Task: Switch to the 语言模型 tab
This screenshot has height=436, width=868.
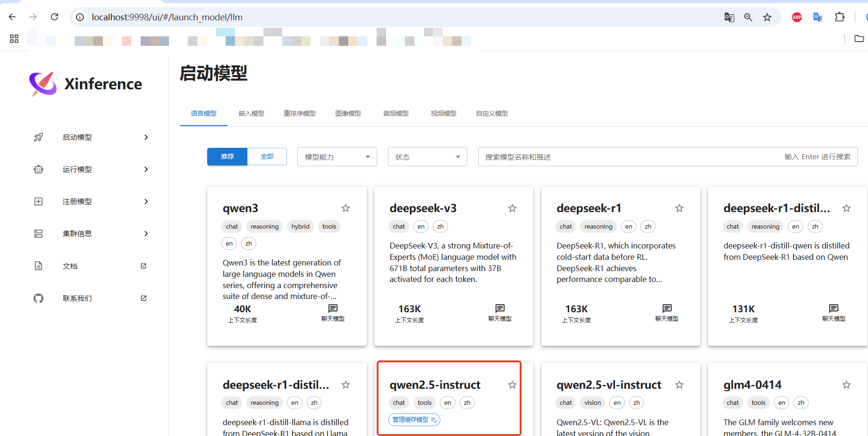Action: tap(204, 113)
